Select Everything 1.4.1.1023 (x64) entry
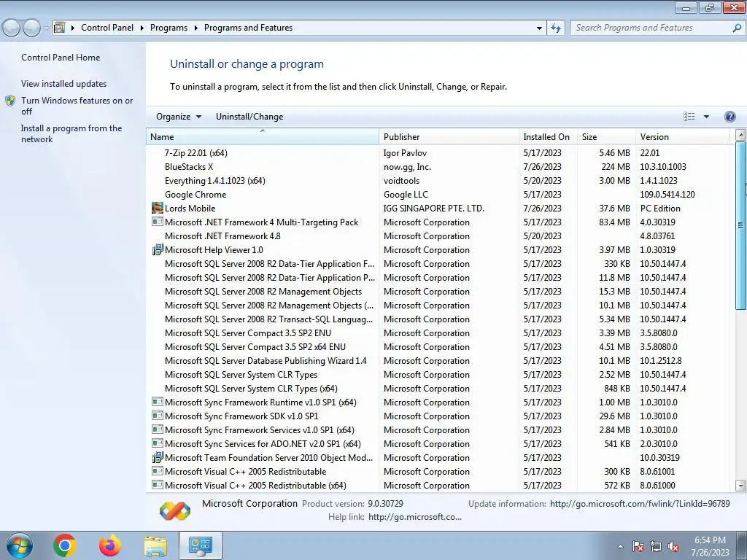Screen dimensions: 747x560 pos(438,181)
